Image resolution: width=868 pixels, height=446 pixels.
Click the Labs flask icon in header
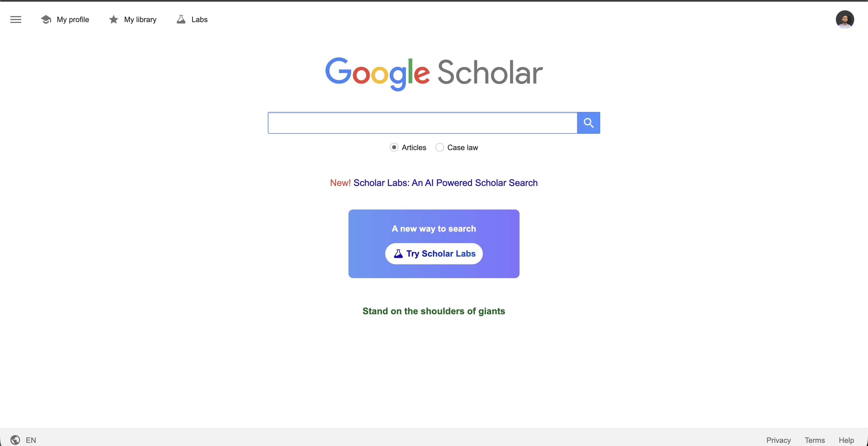pos(181,20)
